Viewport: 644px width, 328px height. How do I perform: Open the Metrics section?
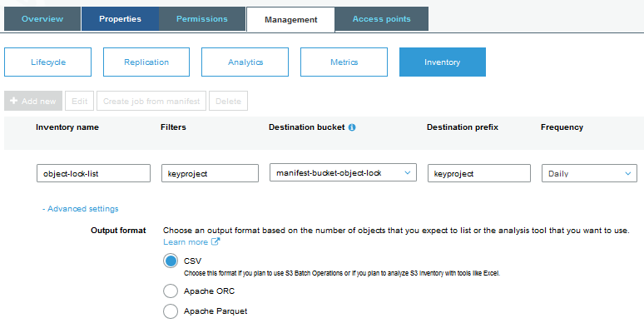344,62
